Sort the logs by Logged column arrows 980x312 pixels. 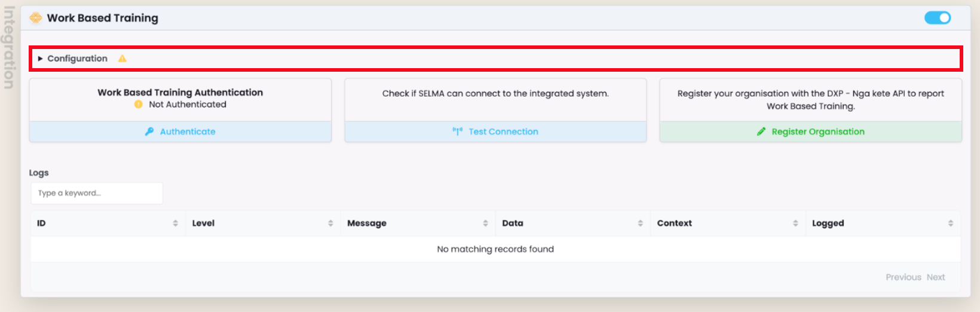tap(950, 223)
